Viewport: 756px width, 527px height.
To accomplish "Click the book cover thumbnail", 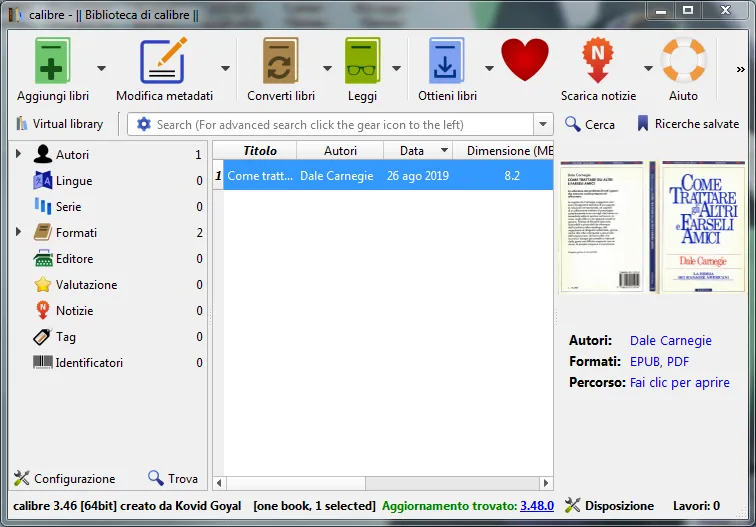I will (652, 227).
